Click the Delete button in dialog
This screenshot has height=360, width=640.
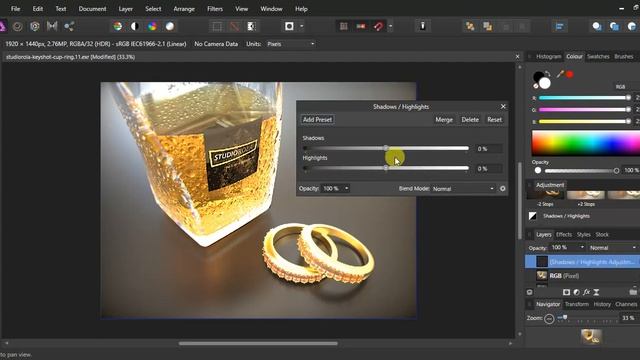[470, 120]
